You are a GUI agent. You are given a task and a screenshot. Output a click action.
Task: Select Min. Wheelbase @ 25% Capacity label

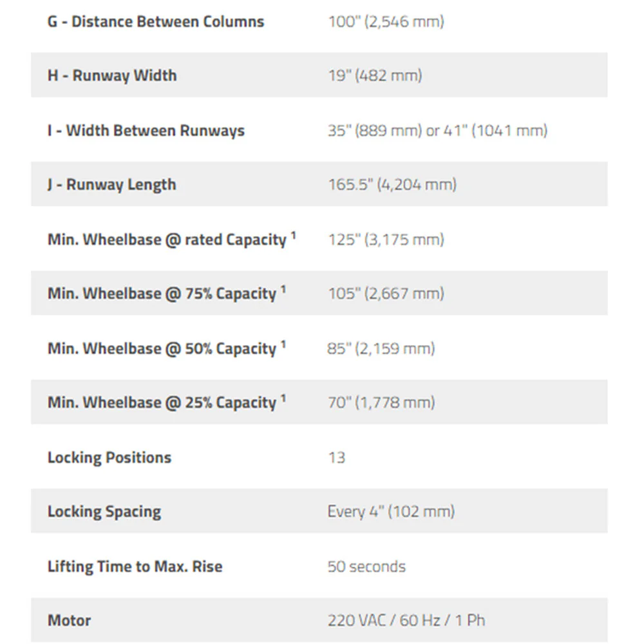click(x=162, y=402)
